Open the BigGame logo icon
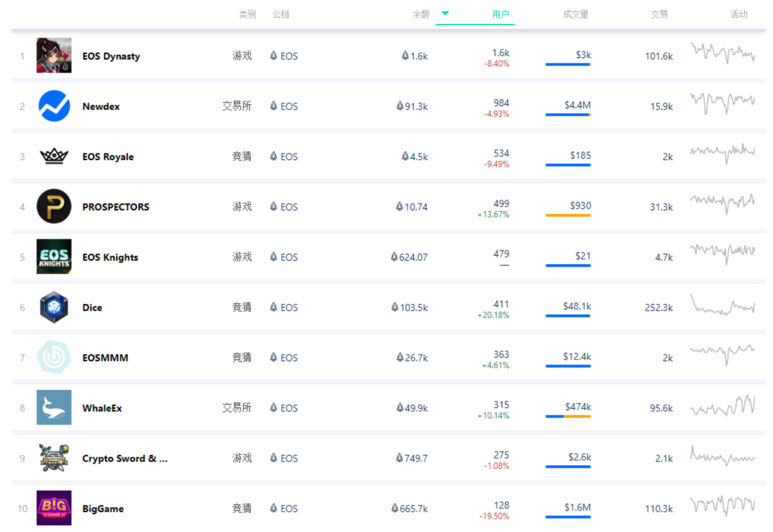The width and height of the screenshot is (773, 532). (x=54, y=508)
